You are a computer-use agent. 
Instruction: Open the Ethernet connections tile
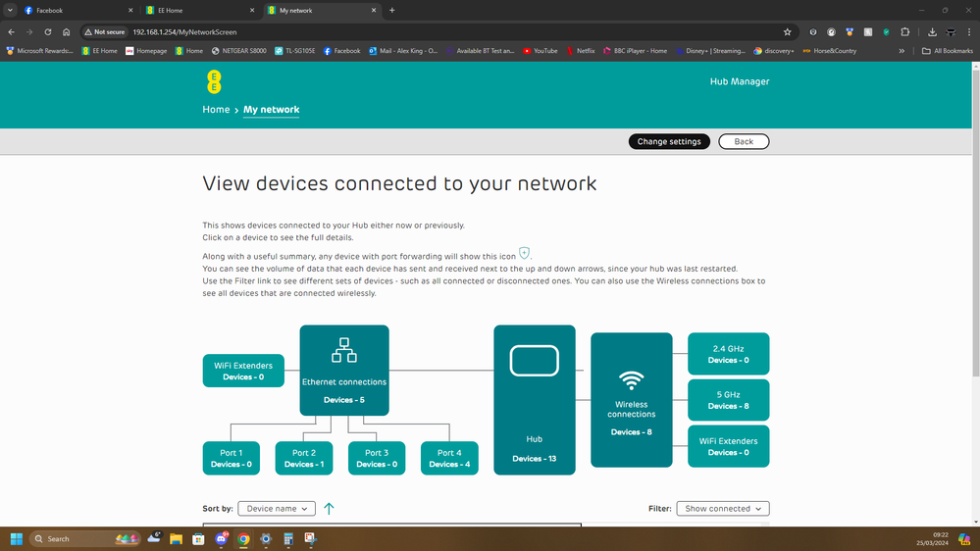[344, 371]
